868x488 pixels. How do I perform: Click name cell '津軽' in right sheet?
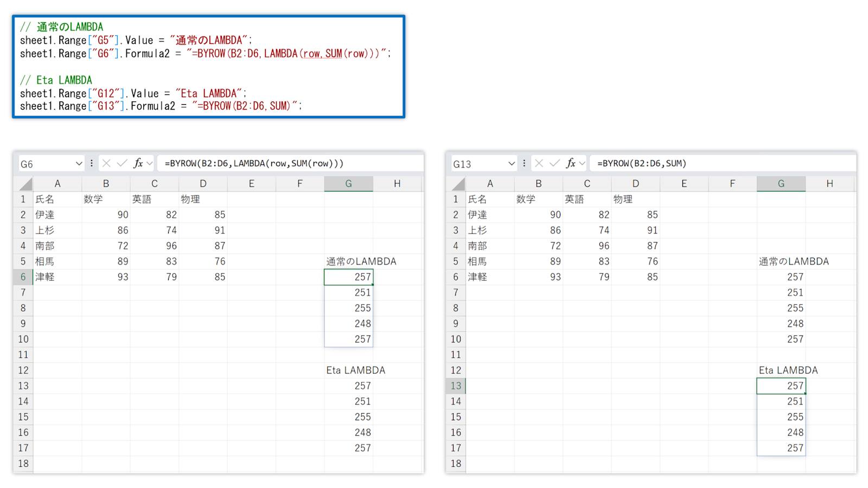[490, 277]
